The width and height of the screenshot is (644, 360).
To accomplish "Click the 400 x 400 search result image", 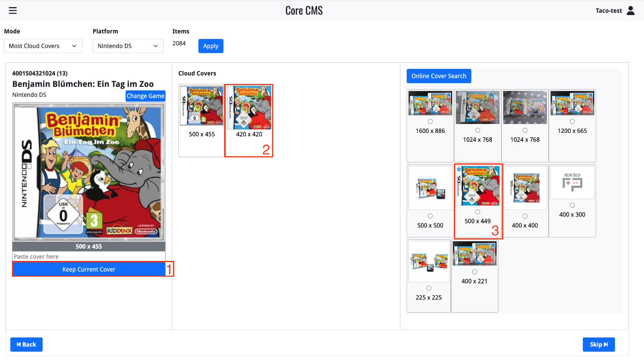I will tap(525, 188).
